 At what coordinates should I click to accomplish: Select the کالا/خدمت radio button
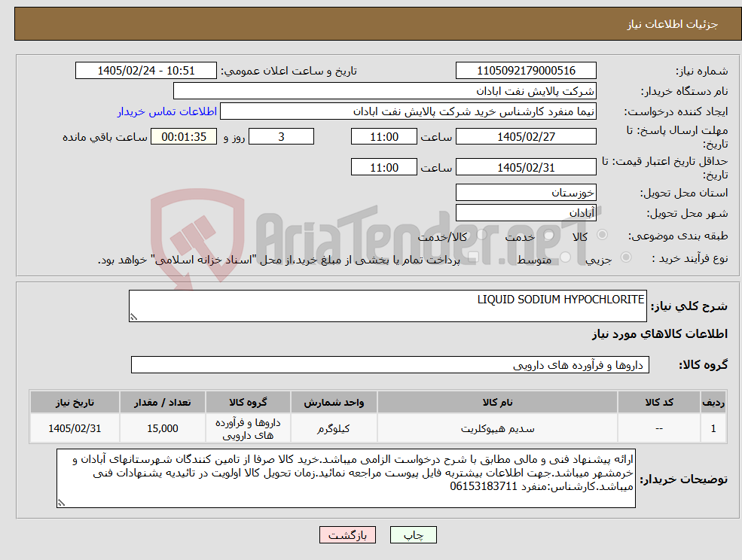coord(481,235)
